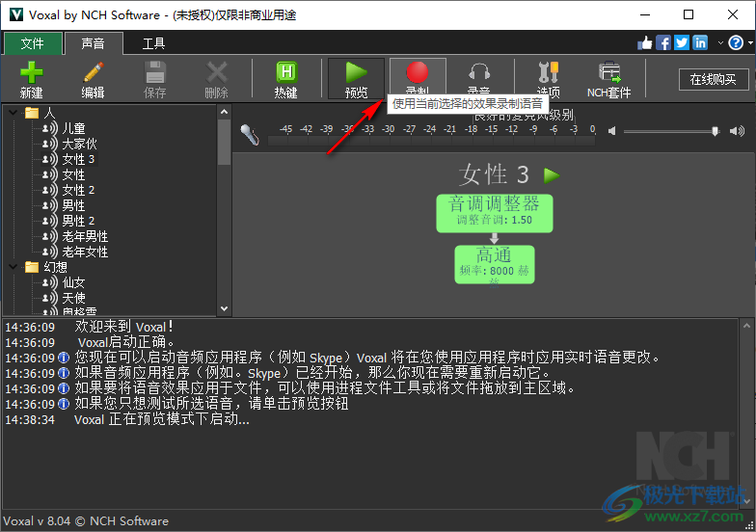Click the microphone icon beside level meter

250,134
